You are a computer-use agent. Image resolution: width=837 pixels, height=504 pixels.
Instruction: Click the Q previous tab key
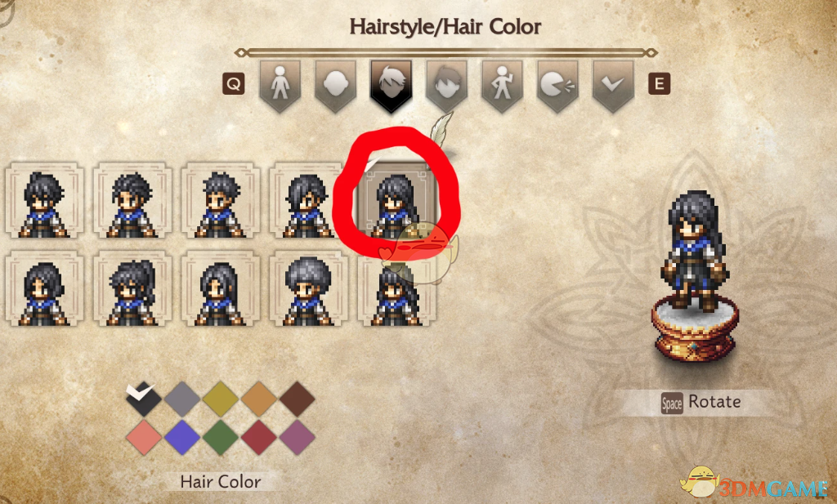tap(234, 84)
